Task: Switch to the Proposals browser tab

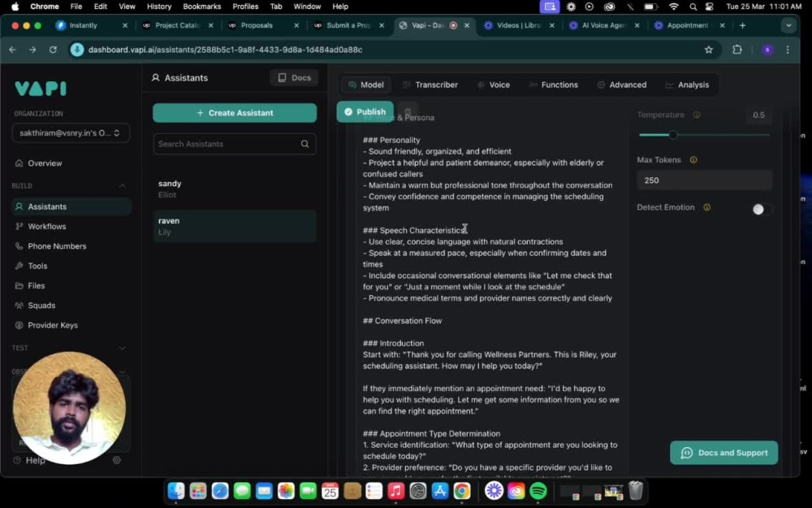Action: click(257, 25)
